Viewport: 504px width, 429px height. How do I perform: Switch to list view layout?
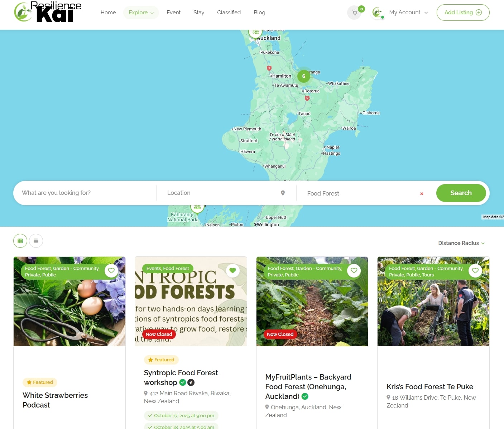(36, 241)
